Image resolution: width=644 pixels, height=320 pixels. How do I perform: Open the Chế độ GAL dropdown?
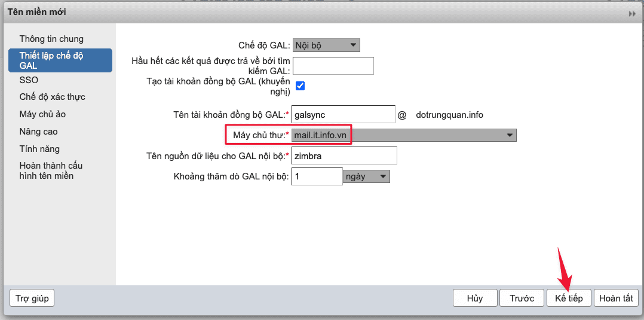tap(326, 45)
